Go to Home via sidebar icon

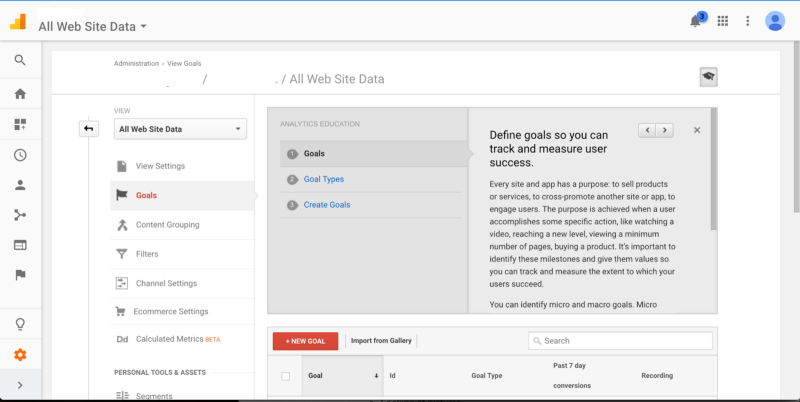pyautogui.click(x=20, y=94)
